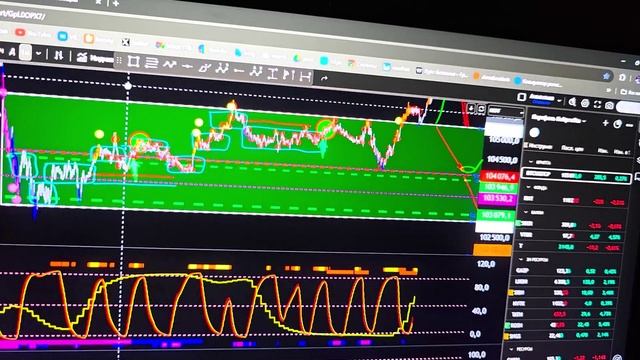Click the pie chart icon in watchlist header

point(618,124)
